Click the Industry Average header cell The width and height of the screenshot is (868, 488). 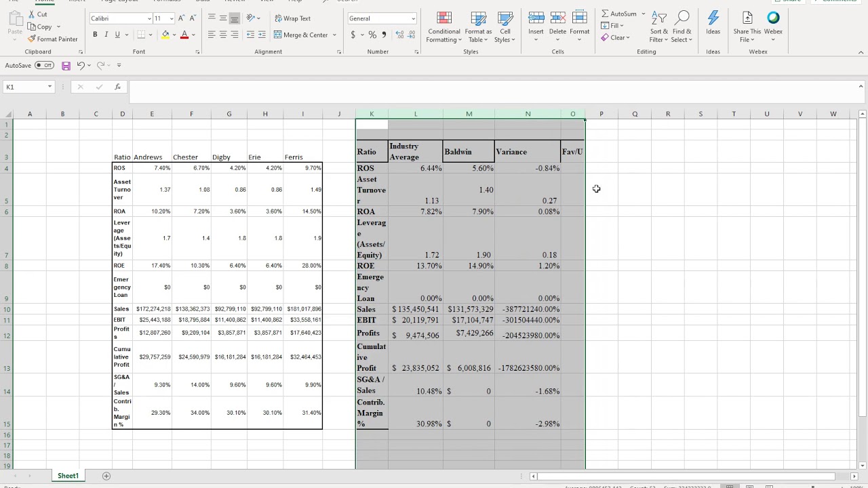(x=416, y=152)
